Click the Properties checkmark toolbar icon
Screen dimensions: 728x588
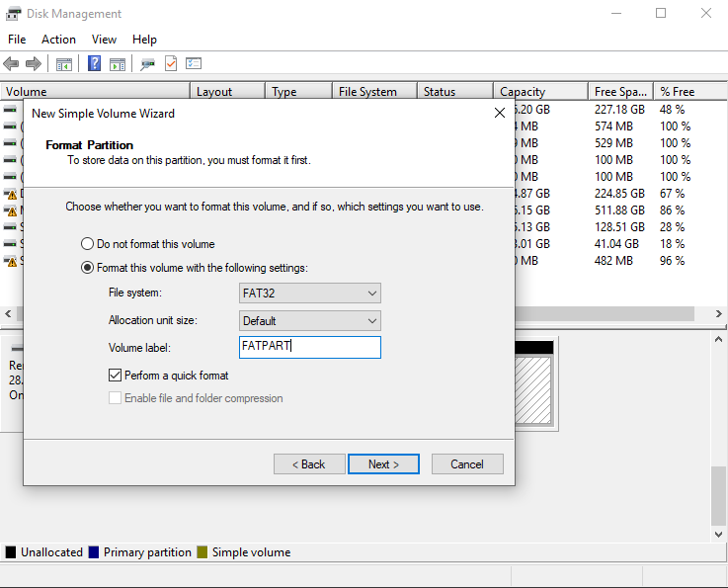coord(171,64)
